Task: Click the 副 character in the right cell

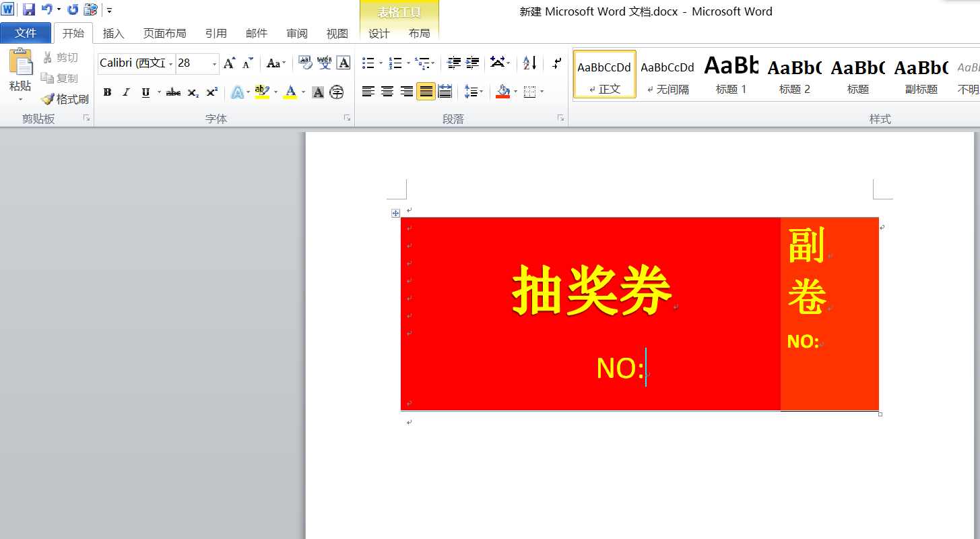Action: 806,245
